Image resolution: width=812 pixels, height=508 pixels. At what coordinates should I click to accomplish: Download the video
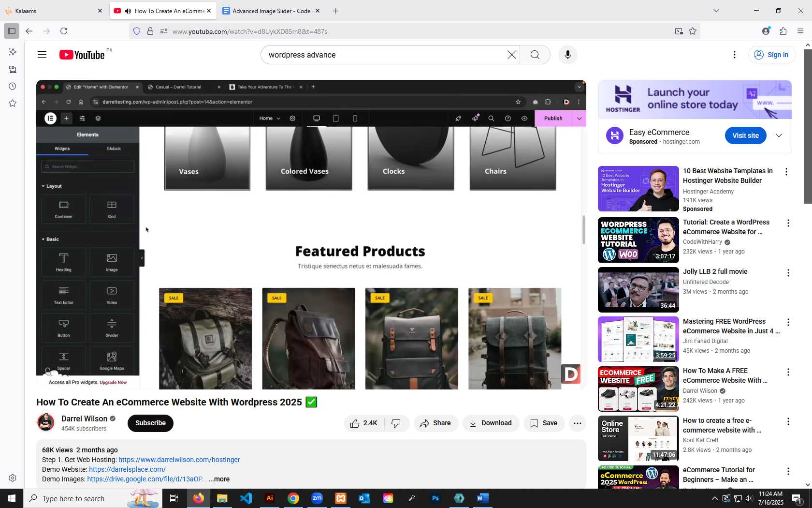click(491, 423)
